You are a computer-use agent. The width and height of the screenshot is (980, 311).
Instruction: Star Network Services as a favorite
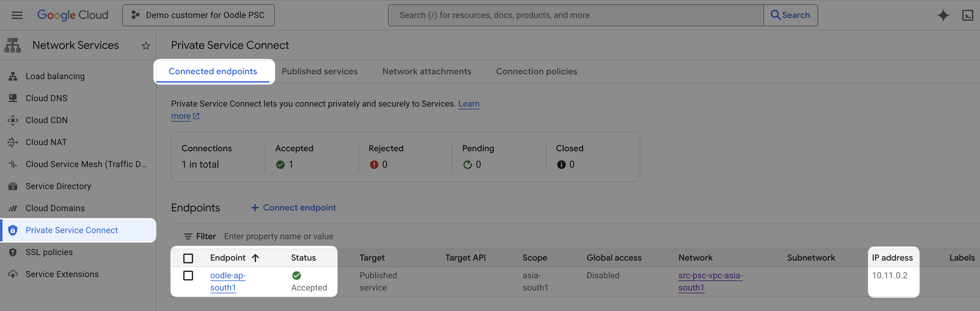146,45
